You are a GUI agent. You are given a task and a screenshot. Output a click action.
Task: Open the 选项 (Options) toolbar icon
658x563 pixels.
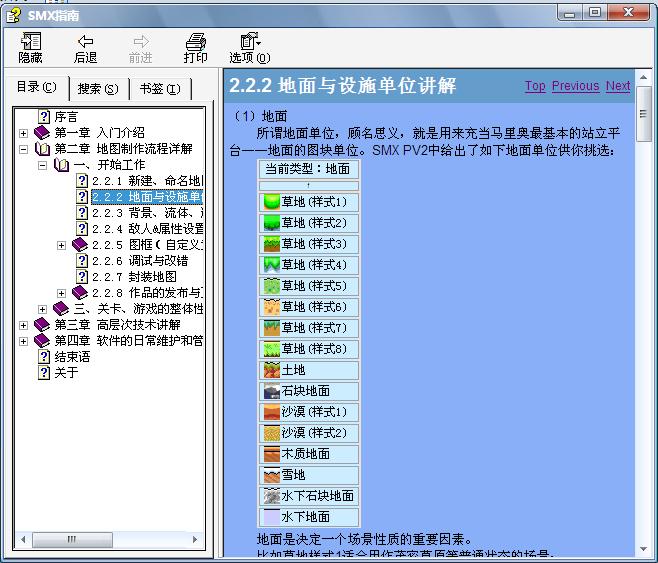coord(250,41)
